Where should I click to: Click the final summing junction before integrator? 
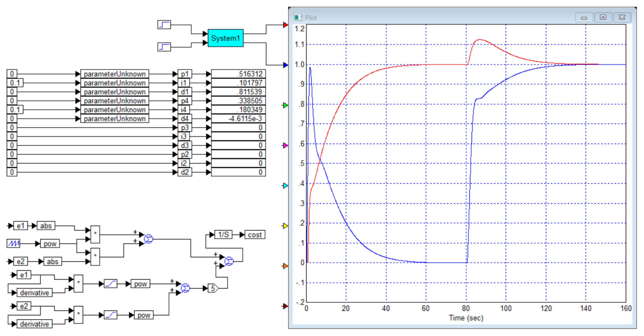coord(229,261)
